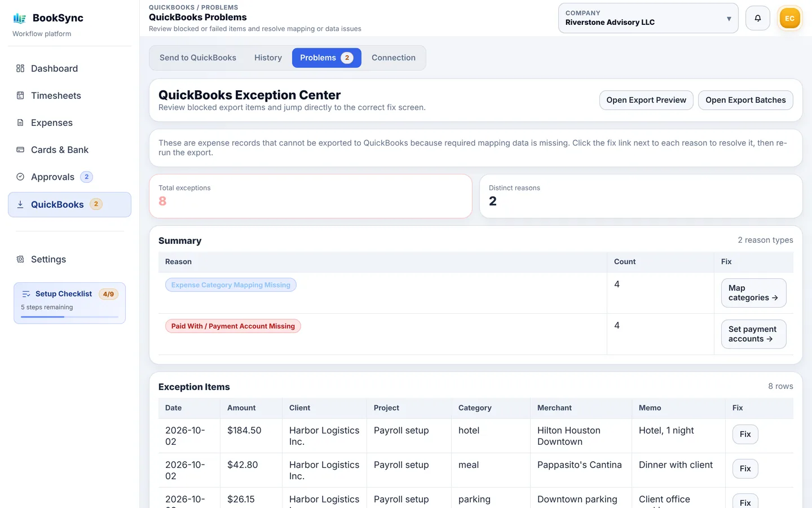The height and width of the screenshot is (508, 812).
Task: Open the EC user avatar
Action: coord(789,18)
